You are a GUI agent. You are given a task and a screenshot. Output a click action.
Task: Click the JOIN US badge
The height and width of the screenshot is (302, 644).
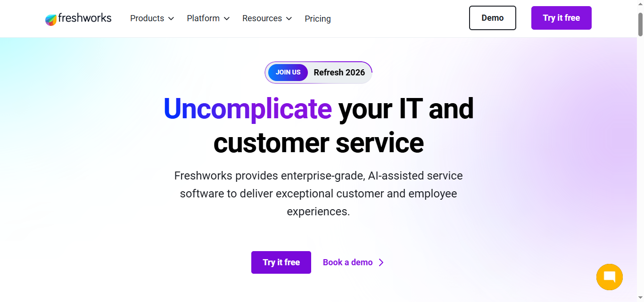click(x=288, y=72)
